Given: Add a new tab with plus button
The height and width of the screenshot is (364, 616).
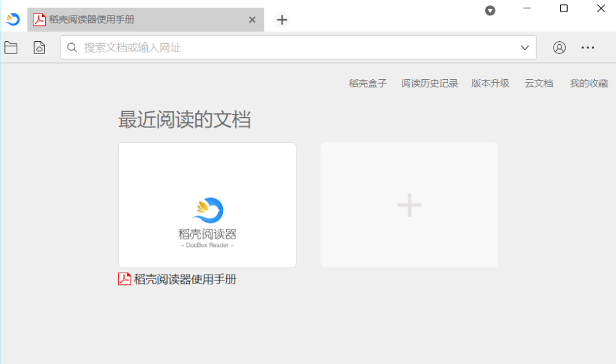Looking at the screenshot, I should click(282, 20).
